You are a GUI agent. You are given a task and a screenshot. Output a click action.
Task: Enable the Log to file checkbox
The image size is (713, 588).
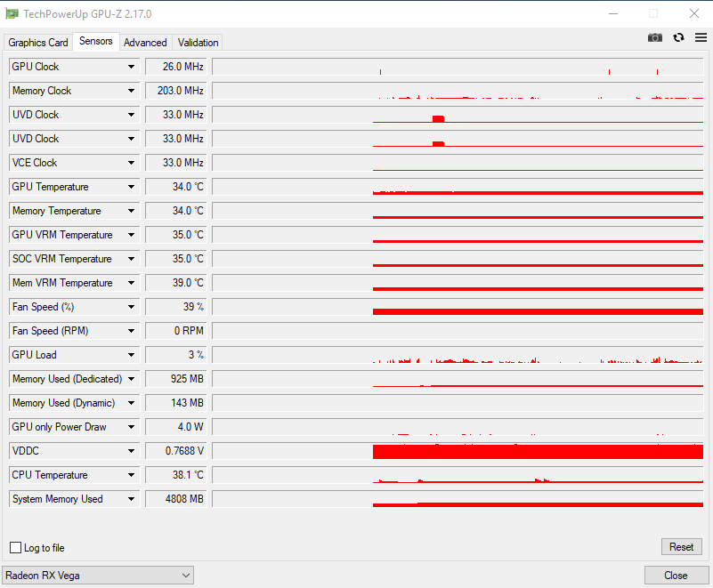(15, 548)
